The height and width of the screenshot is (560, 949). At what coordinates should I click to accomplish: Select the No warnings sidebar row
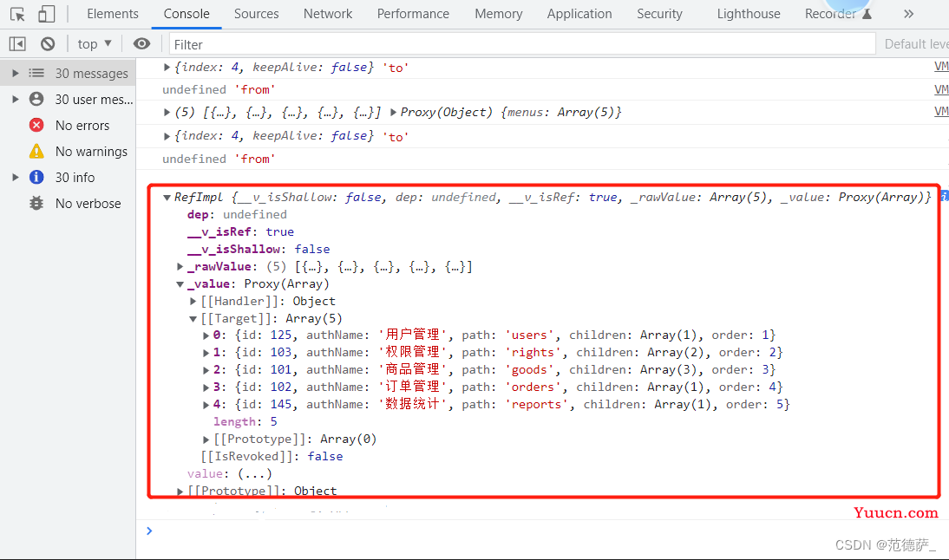pos(68,151)
